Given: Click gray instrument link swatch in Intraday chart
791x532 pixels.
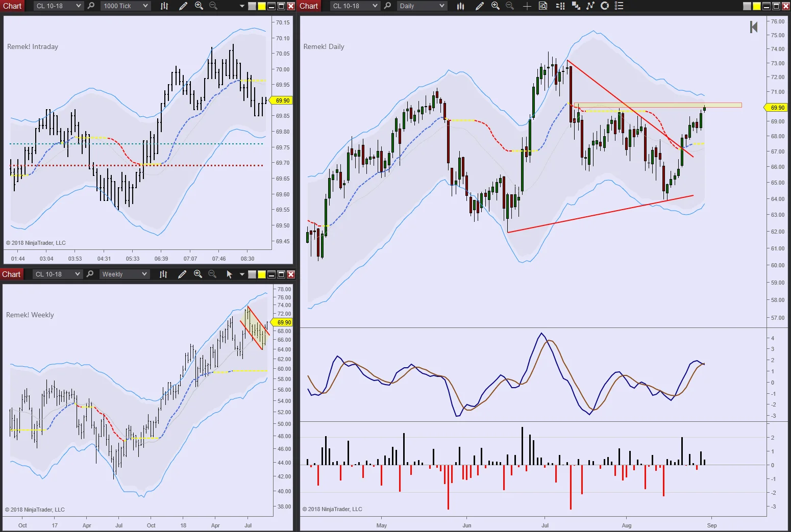Looking at the screenshot, I should (x=252, y=6).
